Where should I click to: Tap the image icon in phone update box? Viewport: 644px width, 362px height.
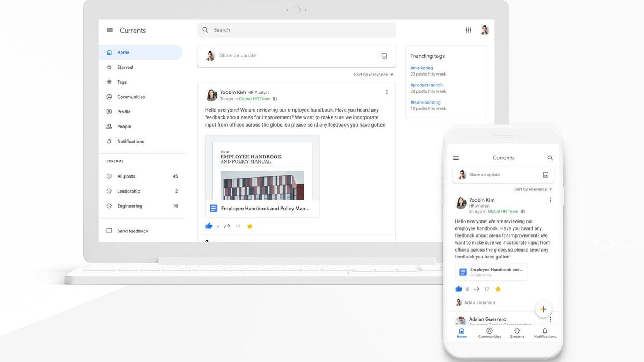click(x=546, y=175)
